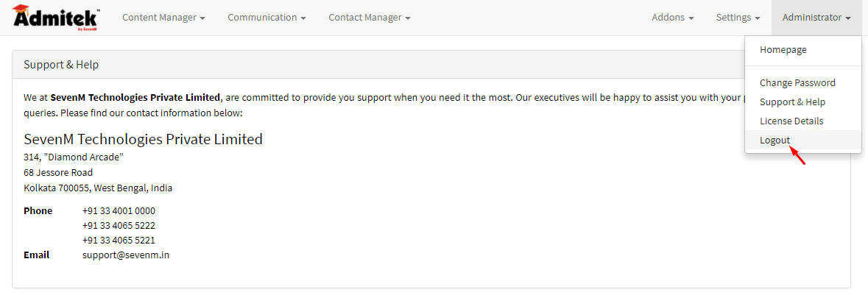868x295 pixels.
Task: Select the Support & Help menu entry
Action: pyautogui.click(x=792, y=102)
